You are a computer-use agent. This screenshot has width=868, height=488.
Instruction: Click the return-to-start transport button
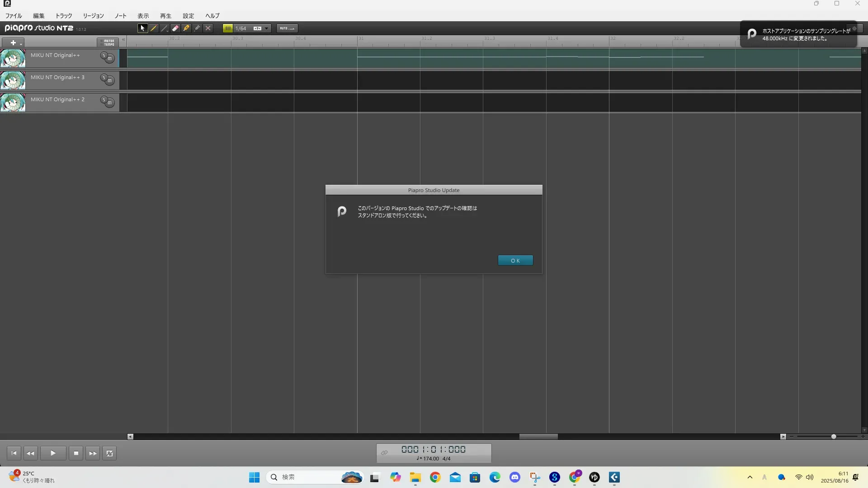[14, 453]
